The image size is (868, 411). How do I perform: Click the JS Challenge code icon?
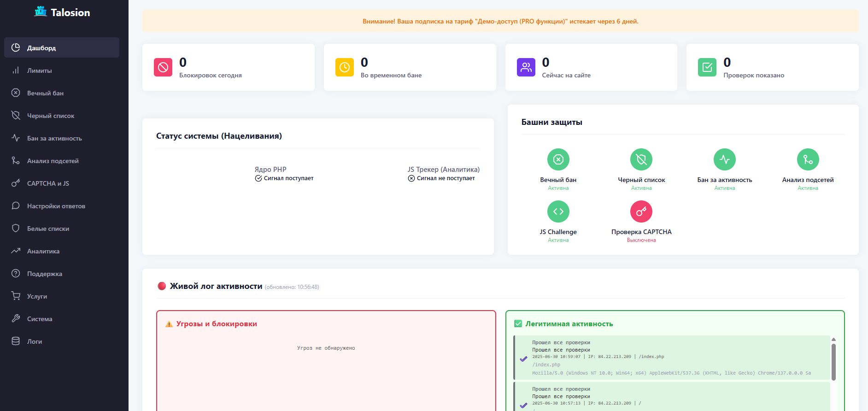pyautogui.click(x=558, y=211)
